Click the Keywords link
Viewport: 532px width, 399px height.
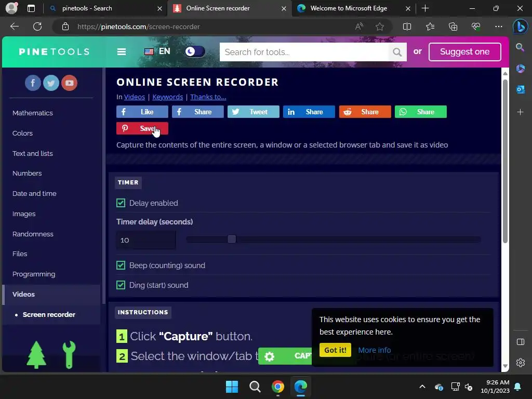click(x=168, y=97)
